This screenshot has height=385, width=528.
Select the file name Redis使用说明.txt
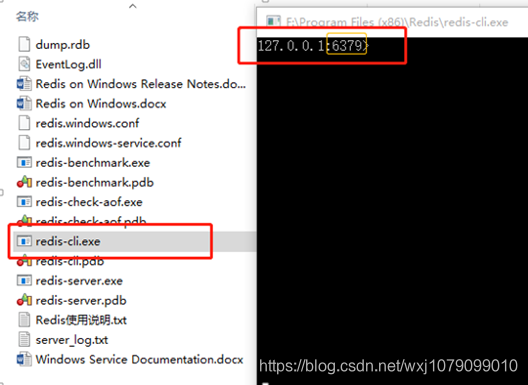click(81, 320)
